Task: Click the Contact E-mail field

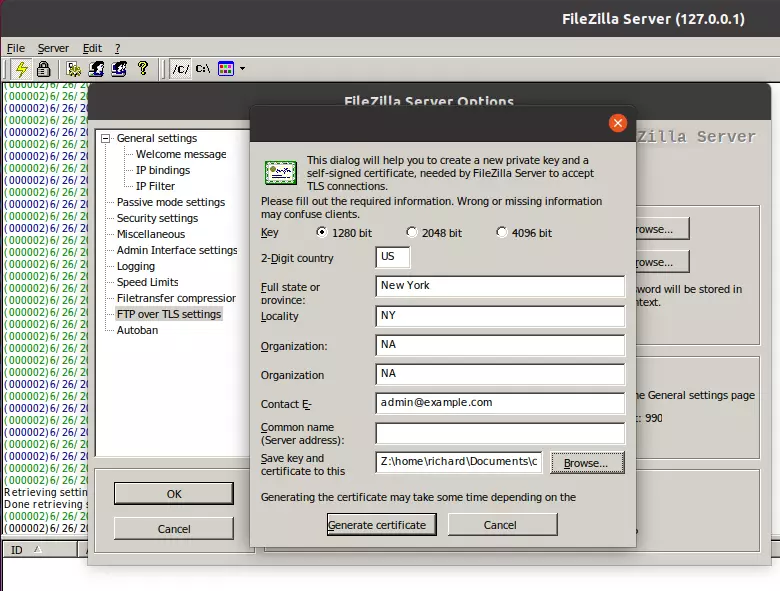Action: (500, 403)
